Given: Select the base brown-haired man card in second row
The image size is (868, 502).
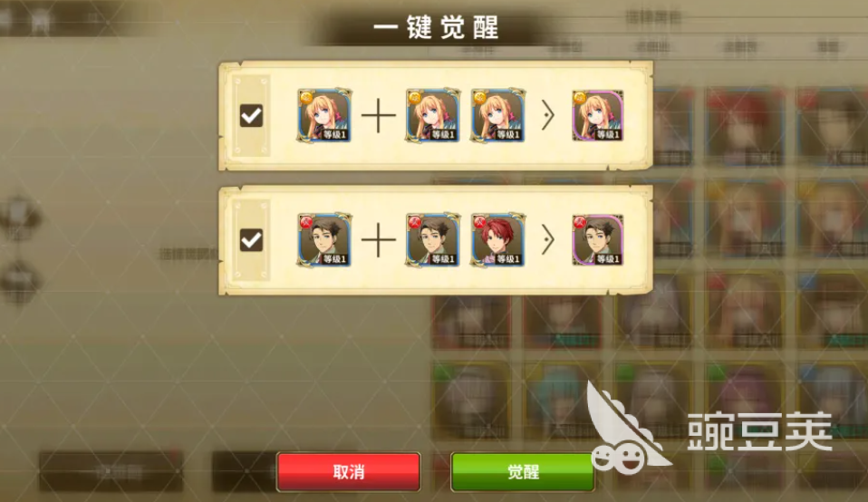Looking at the screenshot, I should point(324,239).
